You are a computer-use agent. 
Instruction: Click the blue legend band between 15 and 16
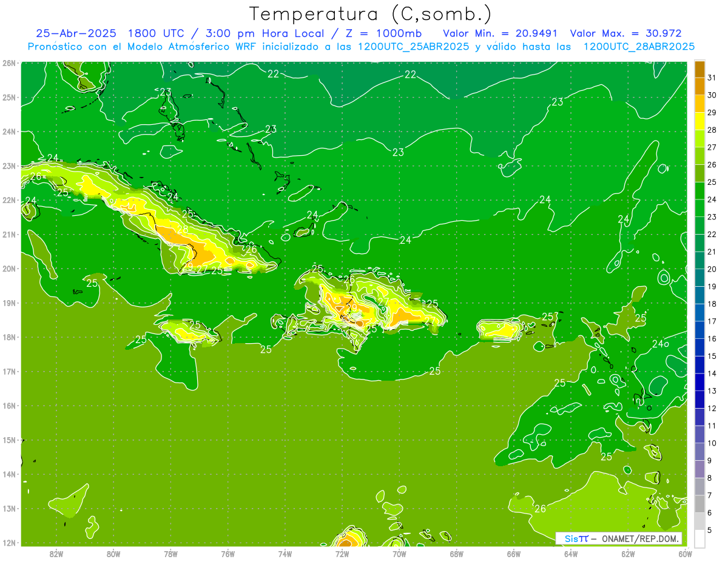point(699,347)
